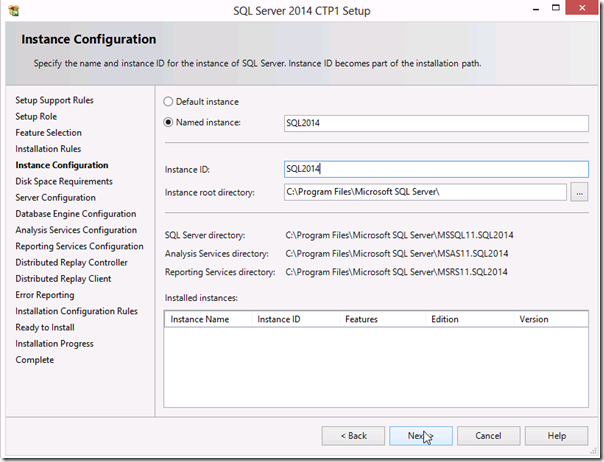Open the Help button
Viewport: 604px width, 462px height.
(x=556, y=436)
